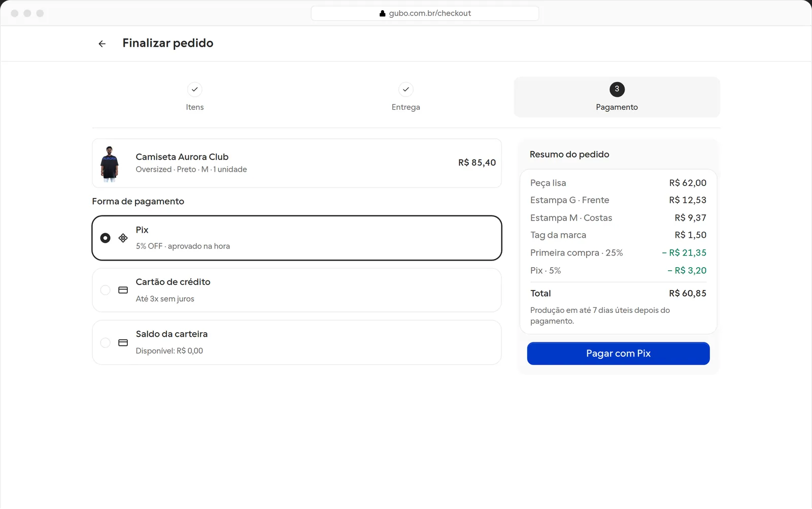Click the Camiseta Aurora Club product name
The image size is (812, 509).
coord(182,157)
